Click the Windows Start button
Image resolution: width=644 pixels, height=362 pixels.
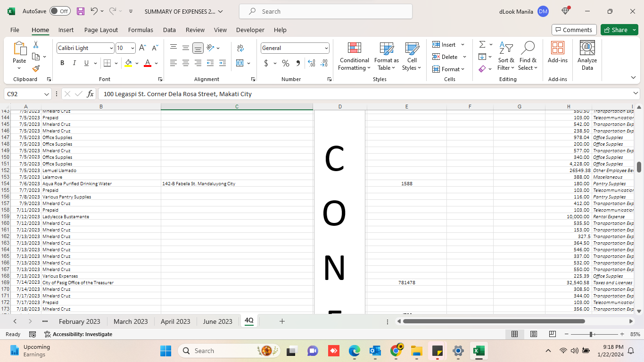coord(165,351)
